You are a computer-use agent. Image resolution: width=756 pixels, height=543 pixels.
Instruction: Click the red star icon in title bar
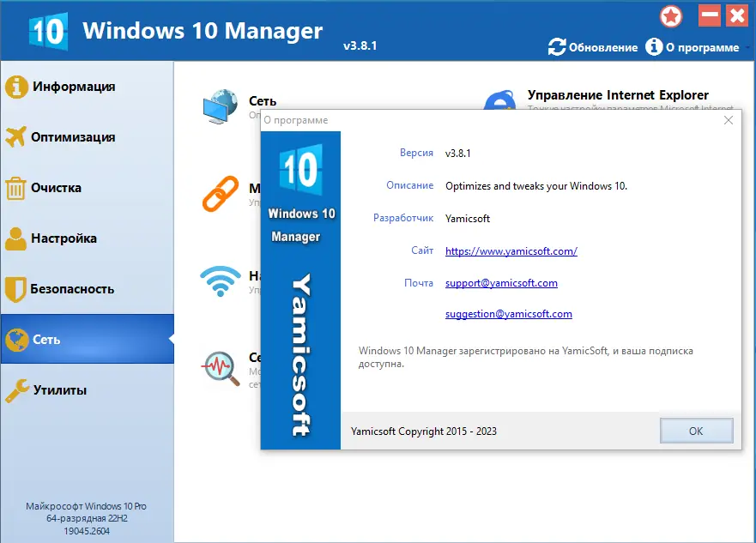pos(671,15)
